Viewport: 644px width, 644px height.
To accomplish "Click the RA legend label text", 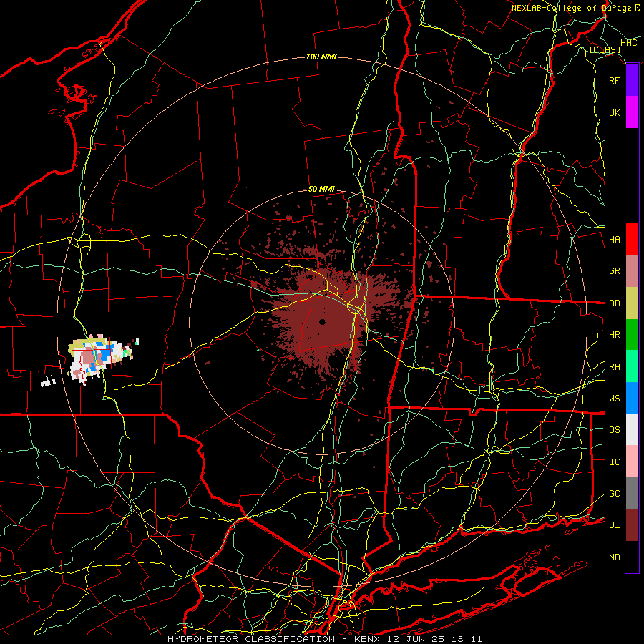I will click(x=615, y=366).
